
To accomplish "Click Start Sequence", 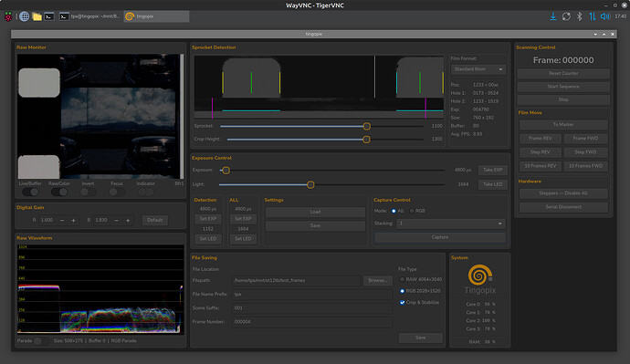I will pyautogui.click(x=563, y=87).
